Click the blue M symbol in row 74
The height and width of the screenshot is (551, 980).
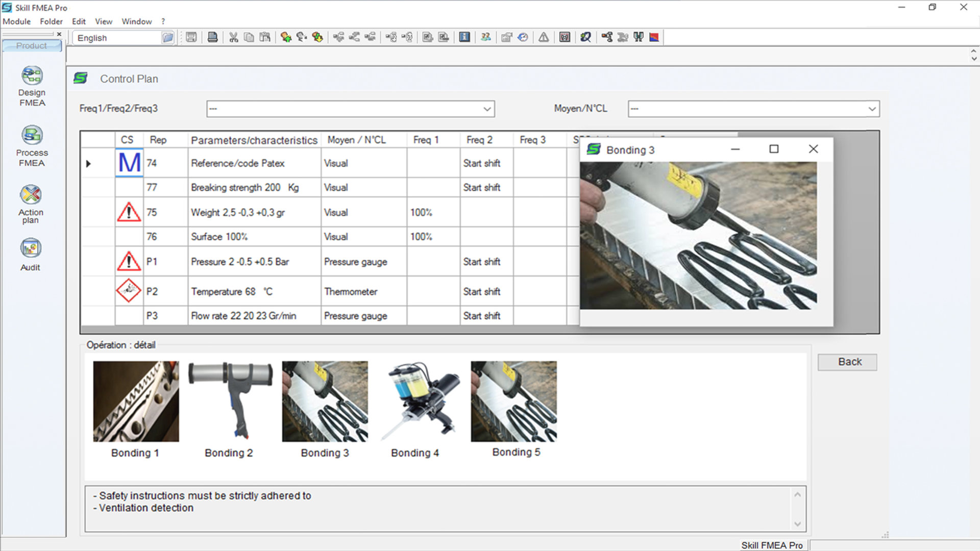[x=129, y=163]
